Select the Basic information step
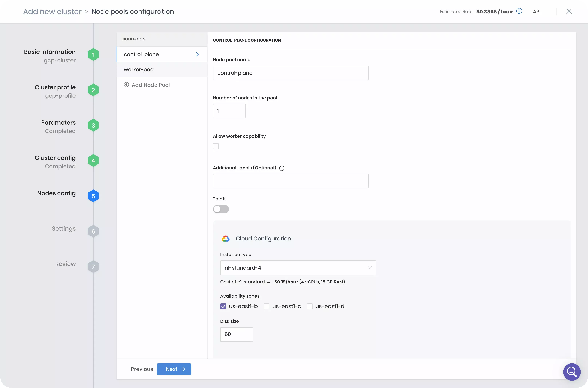The width and height of the screenshot is (588, 388). point(50,52)
